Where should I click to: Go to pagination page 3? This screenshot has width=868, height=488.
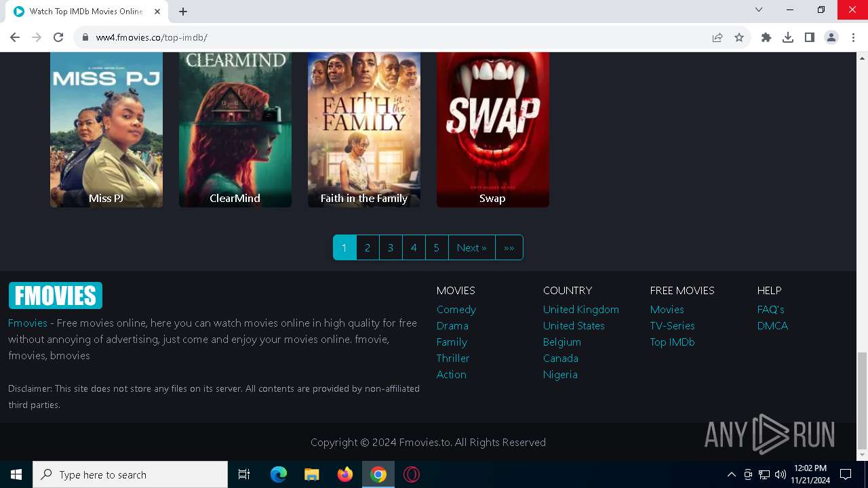point(391,247)
